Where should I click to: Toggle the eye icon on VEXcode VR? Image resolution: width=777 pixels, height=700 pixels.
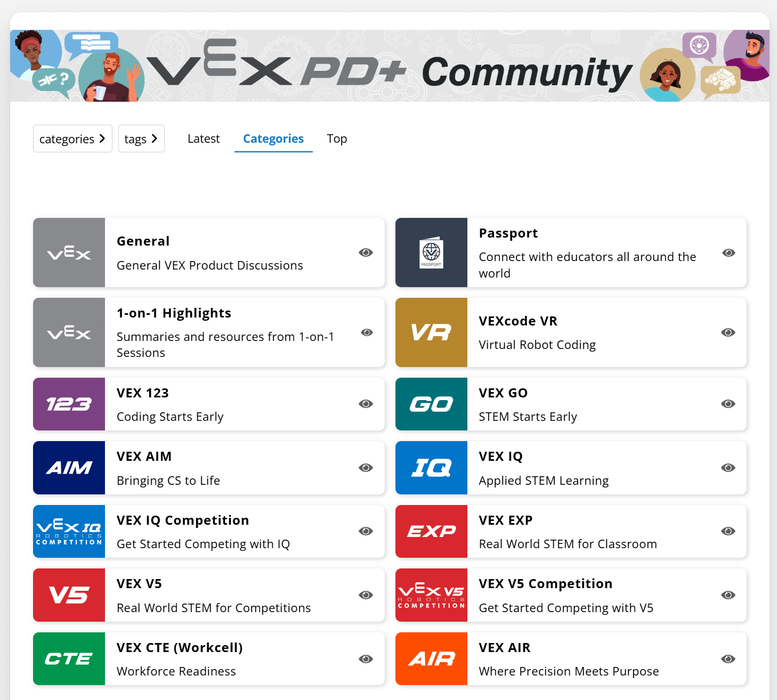pyautogui.click(x=729, y=332)
